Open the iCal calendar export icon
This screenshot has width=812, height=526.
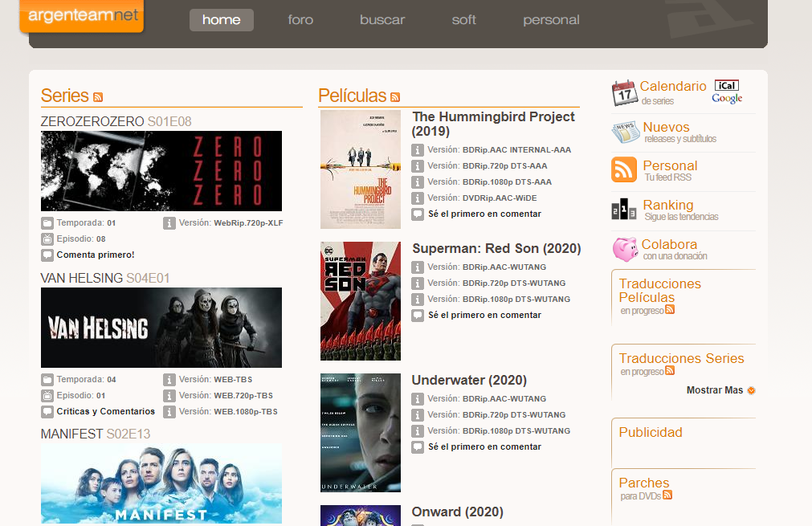coord(727,85)
